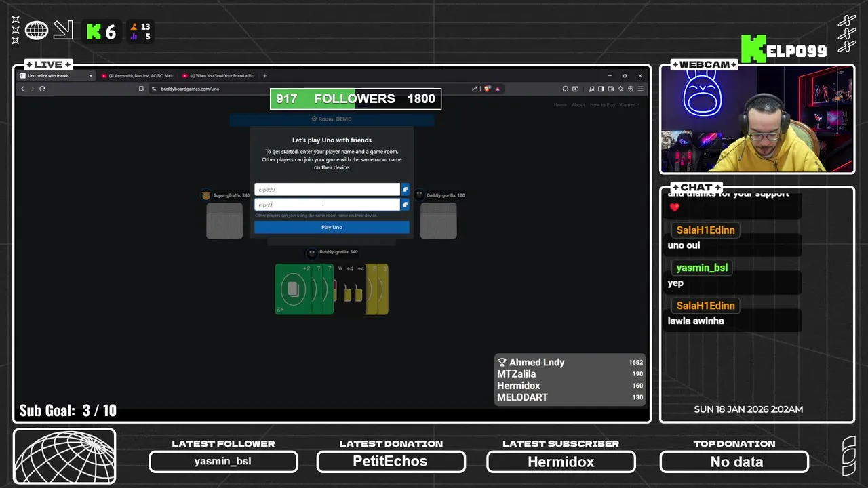Expand the Games dropdown menu
This screenshot has width=868, height=488.
click(x=630, y=105)
